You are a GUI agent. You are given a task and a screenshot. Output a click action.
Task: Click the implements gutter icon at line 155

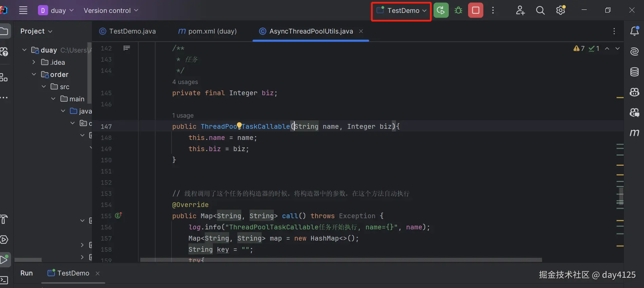tap(118, 215)
